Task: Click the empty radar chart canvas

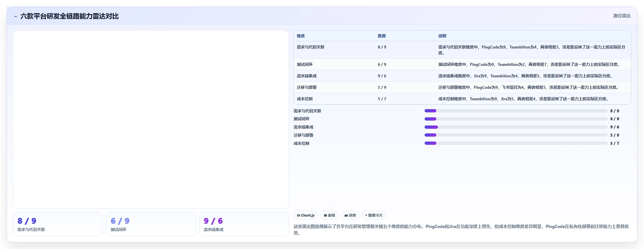Action: point(151,120)
